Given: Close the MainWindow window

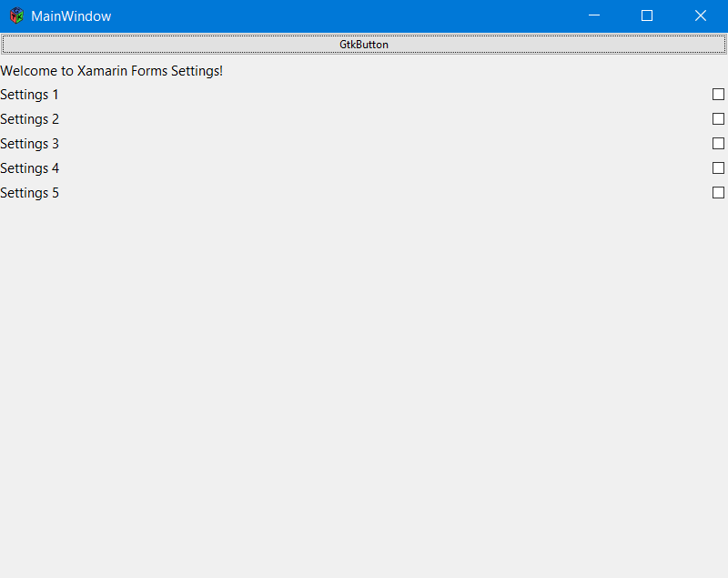Looking at the screenshot, I should click(x=701, y=15).
